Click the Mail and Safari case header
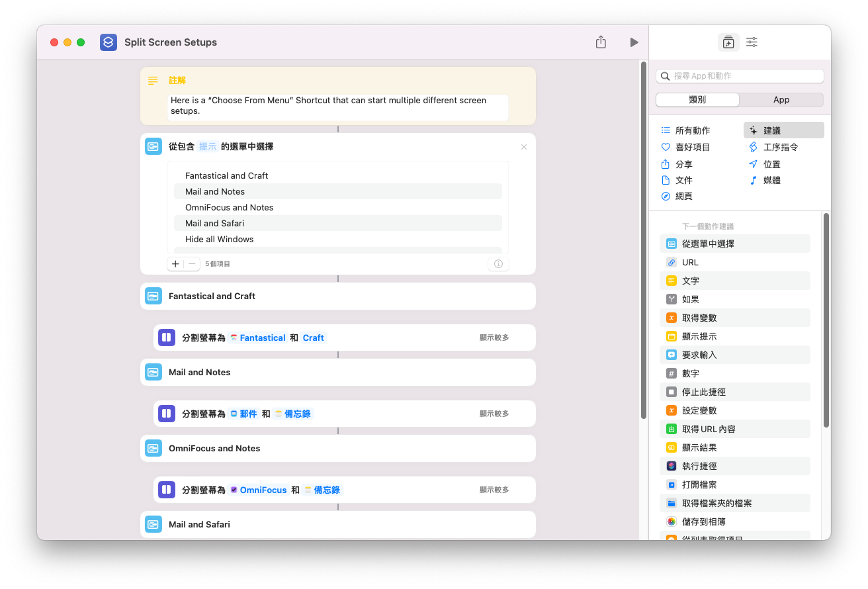Screen dimensions: 868x589 [x=338, y=524]
